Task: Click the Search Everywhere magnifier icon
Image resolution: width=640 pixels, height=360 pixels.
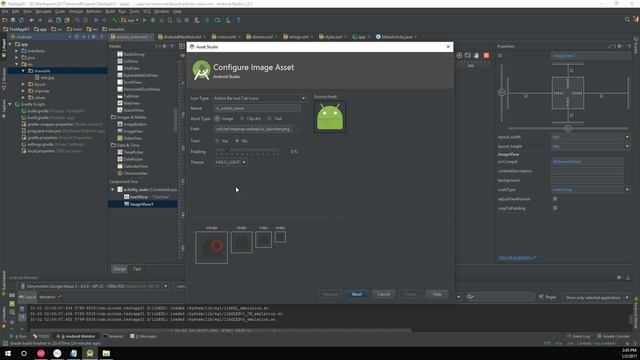Action: (627, 20)
